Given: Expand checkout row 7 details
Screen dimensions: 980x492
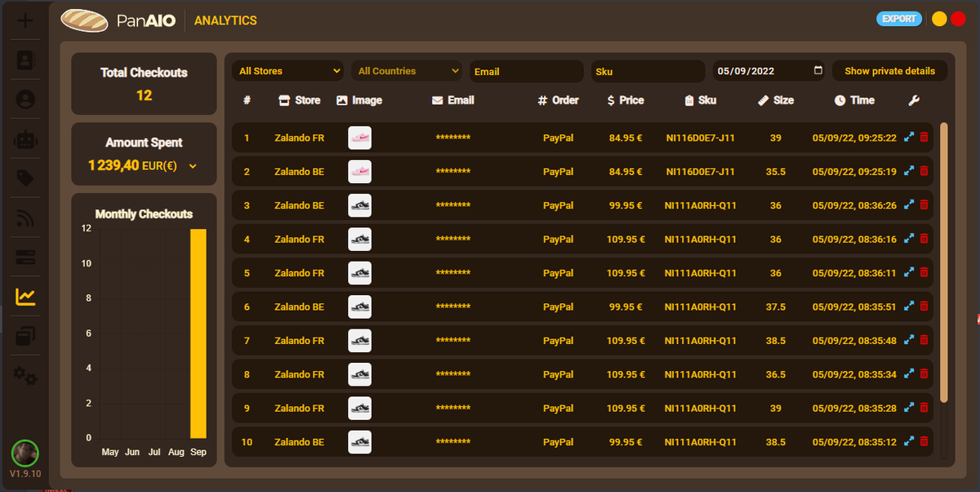Looking at the screenshot, I should pyautogui.click(x=909, y=341).
